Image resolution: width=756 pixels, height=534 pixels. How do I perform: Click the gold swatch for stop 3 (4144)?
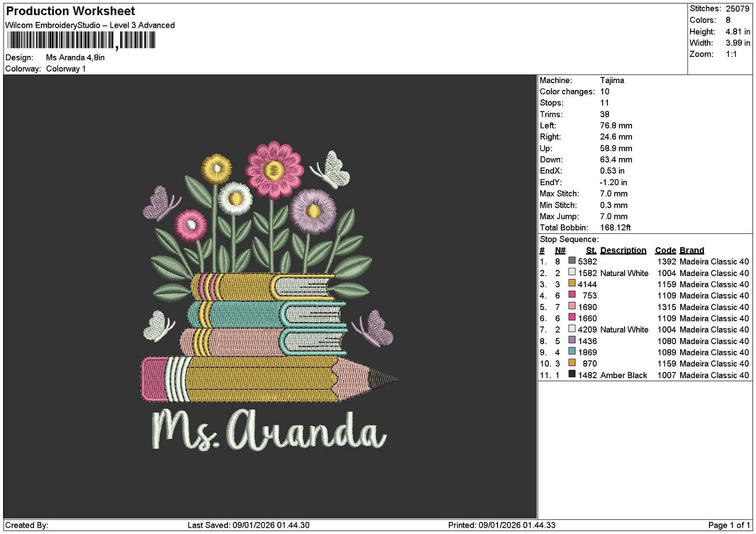point(572,283)
